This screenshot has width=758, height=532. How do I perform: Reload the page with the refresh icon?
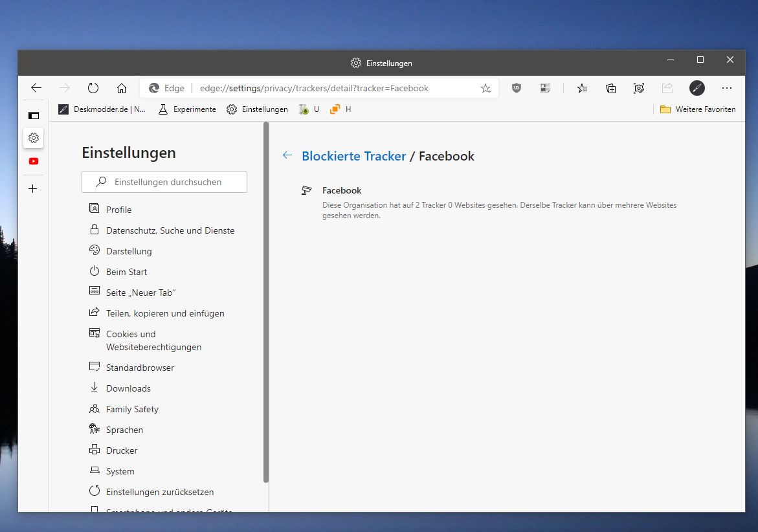coord(93,88)
